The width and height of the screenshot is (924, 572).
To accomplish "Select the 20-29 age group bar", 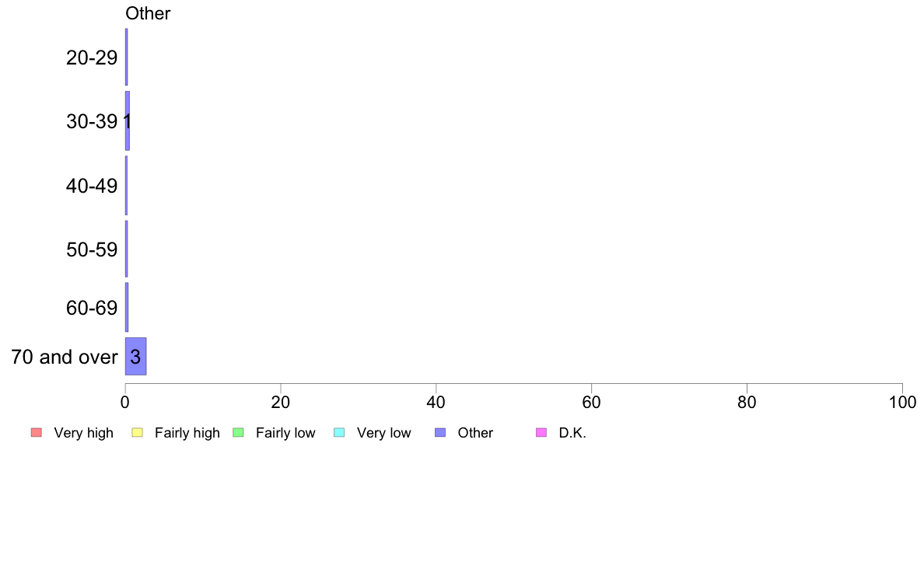I will click(x=126, y=58).
